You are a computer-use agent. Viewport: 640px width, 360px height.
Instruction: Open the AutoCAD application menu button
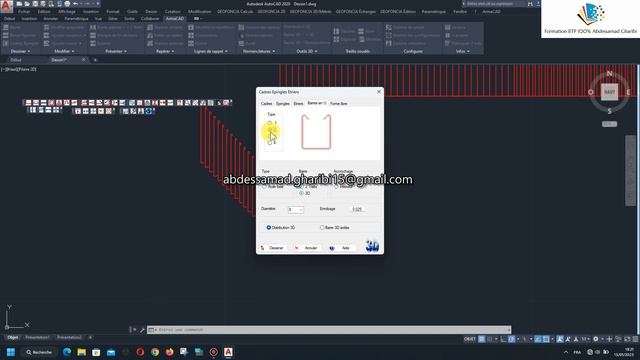click(6, 6)
